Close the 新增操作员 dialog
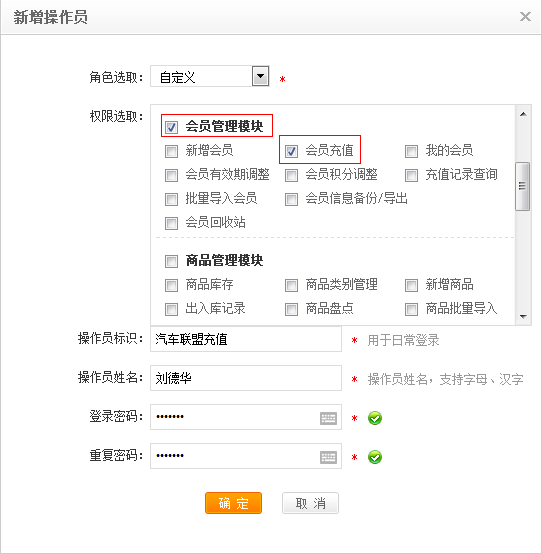 point(525,16)
